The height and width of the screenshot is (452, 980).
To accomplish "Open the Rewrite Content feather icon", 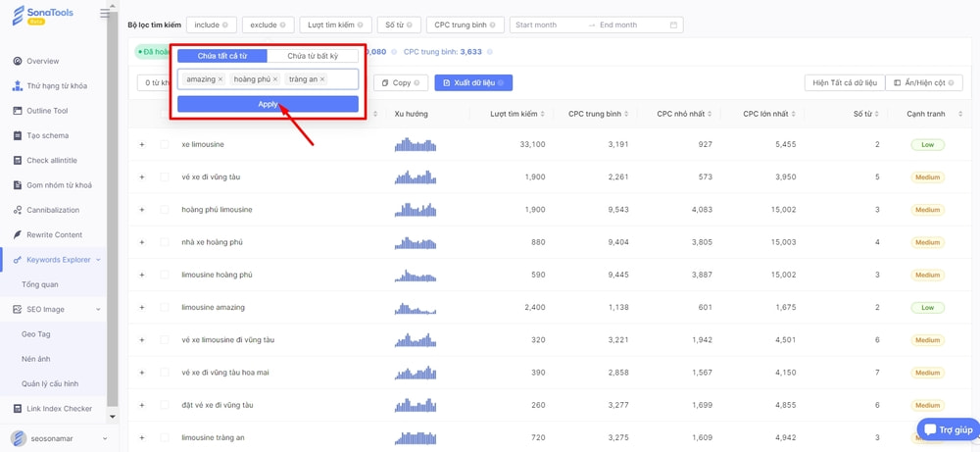I will point(18,235).
